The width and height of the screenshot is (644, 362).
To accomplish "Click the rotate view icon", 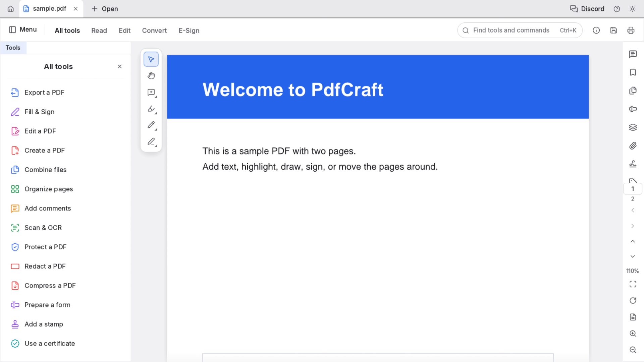I will pos(633,301).
